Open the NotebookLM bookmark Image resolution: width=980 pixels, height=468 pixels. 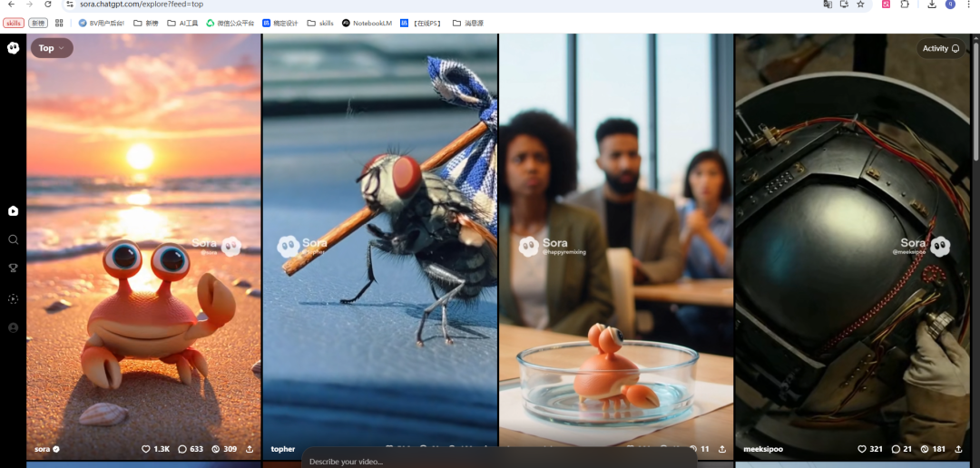pyautogui.click(x=367, y=23)
